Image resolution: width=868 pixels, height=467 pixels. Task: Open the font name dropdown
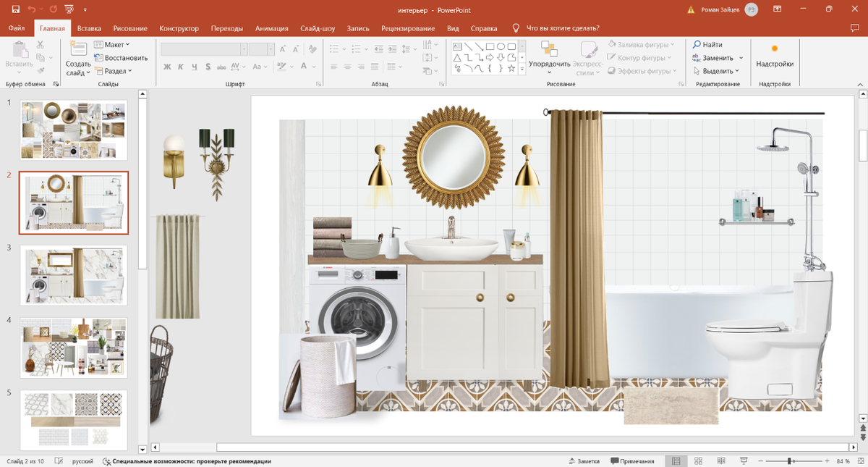[244, 50]
